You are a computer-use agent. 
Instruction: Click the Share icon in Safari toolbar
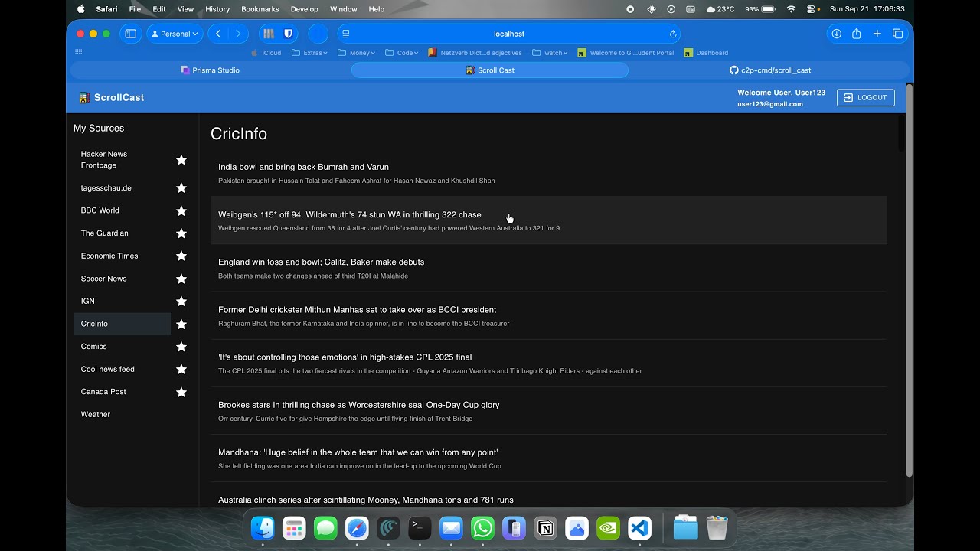(856, 34)
